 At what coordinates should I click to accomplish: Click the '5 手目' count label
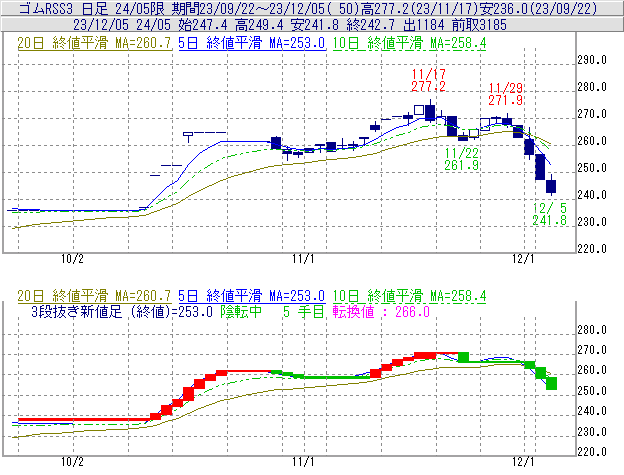coord(304,311)
